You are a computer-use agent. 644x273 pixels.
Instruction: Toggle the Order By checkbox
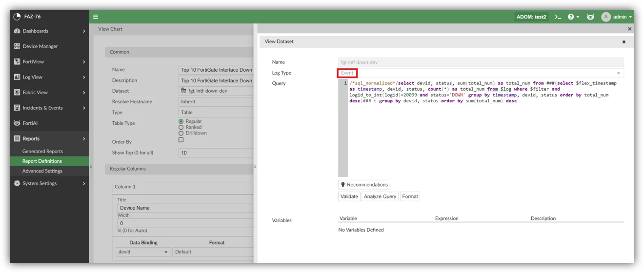coord(181,140)
